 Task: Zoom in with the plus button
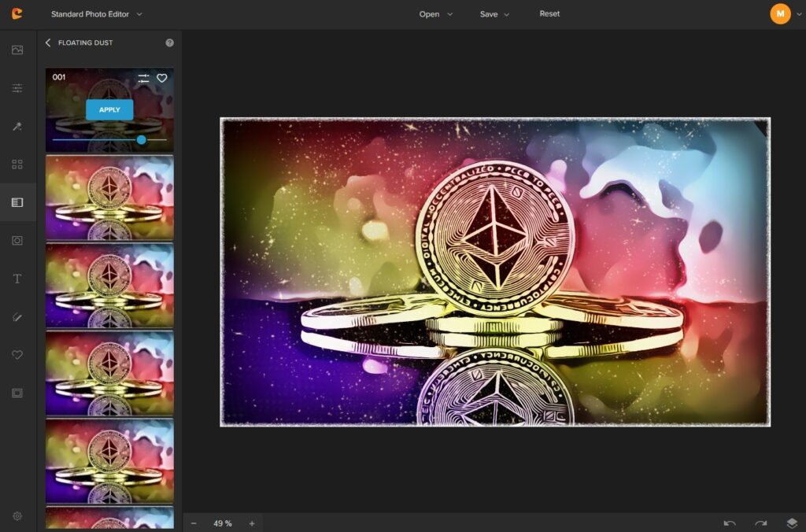tap(252, 523)
